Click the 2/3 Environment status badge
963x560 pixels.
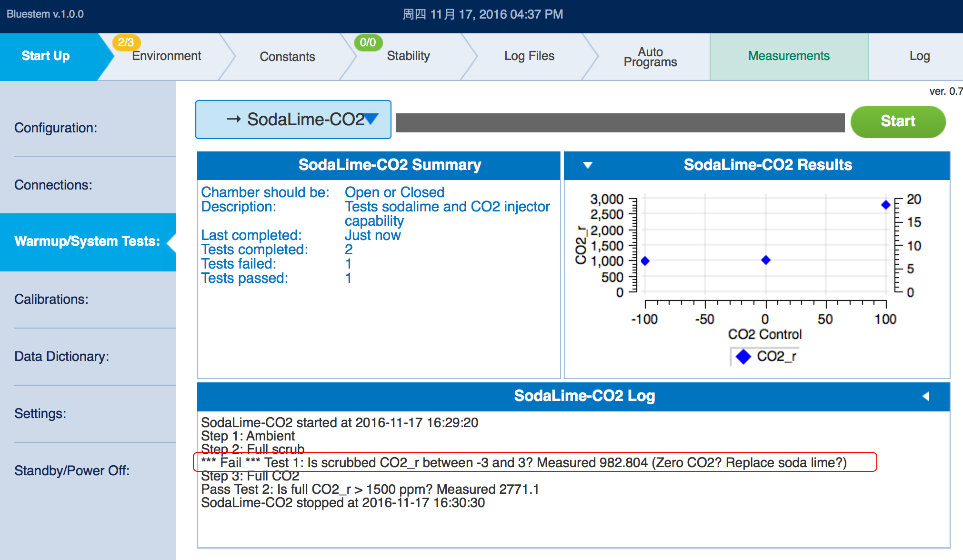coord(126,42)
